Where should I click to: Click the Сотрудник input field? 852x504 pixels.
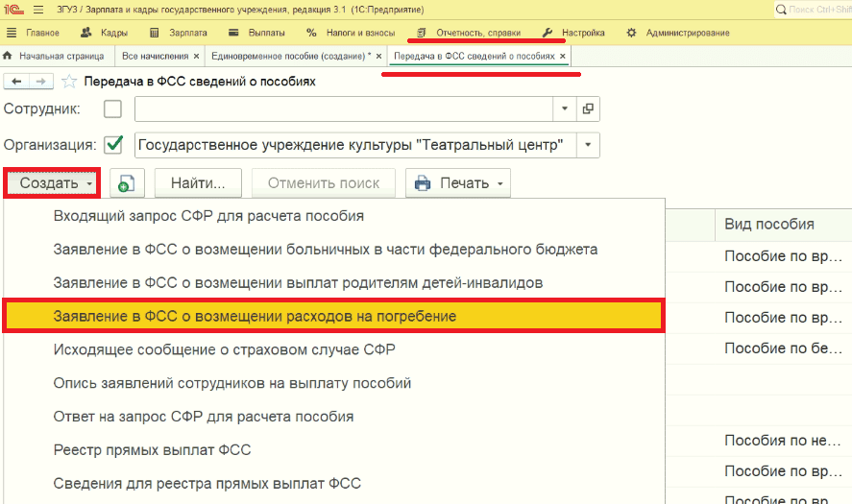pyautogui.click(x=344, y=108)
